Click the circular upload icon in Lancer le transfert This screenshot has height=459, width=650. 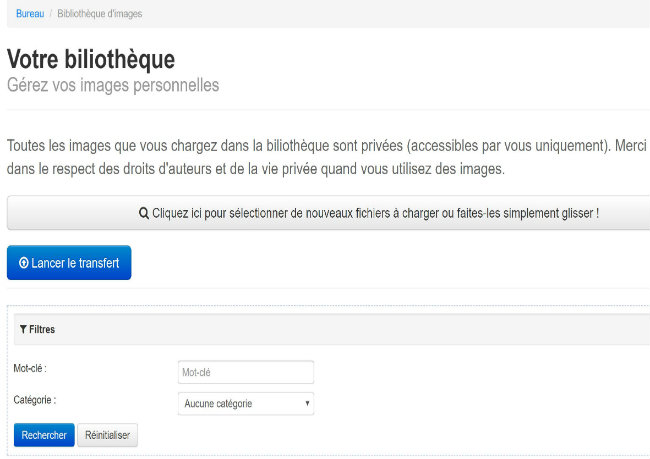[x=23, y=263]
